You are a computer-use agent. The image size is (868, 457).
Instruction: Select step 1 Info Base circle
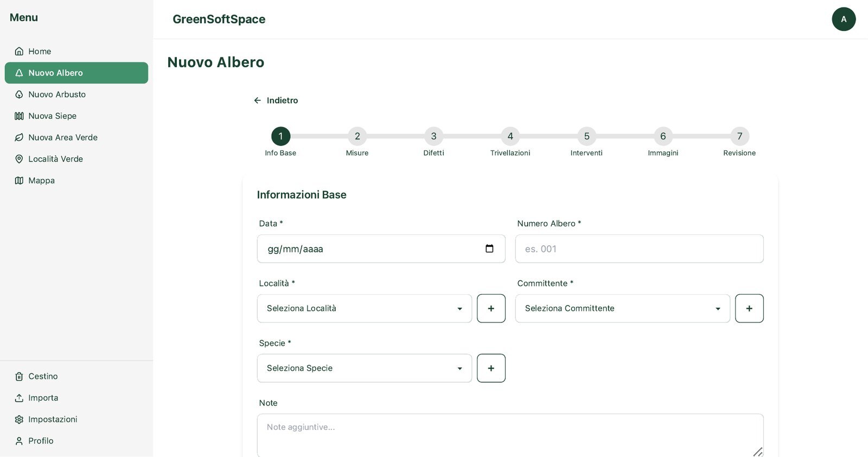tap(280, 136)
